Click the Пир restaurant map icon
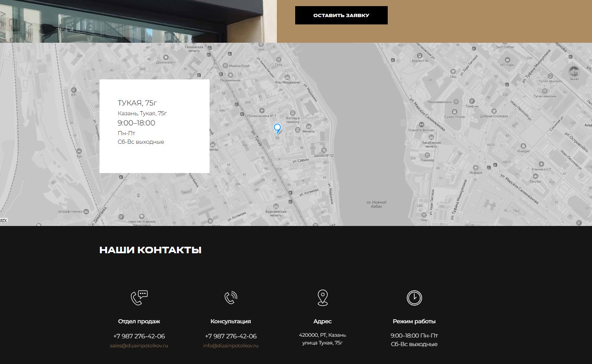The height and width of the screenshot is (364, 592). click(424, 215)
